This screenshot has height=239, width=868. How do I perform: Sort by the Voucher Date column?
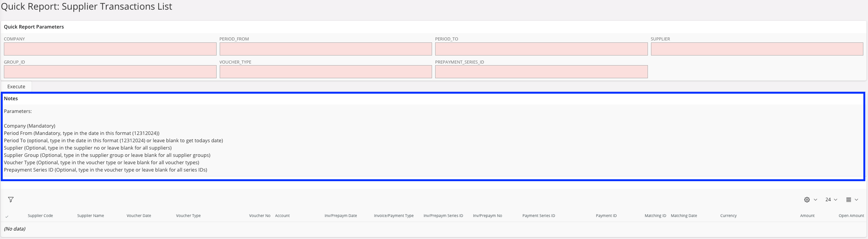[139, 216]
